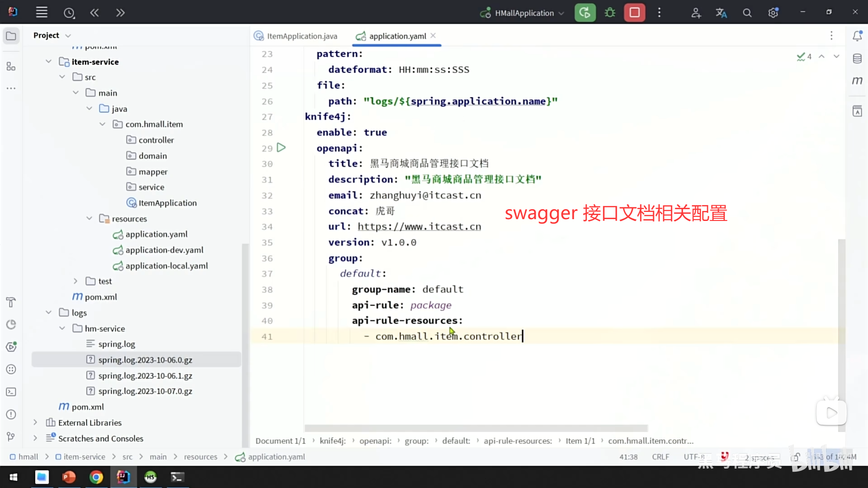This screenshot has width=868, height=488.
Task: Open the Maven tool window
Action: (x=857, y=81)
